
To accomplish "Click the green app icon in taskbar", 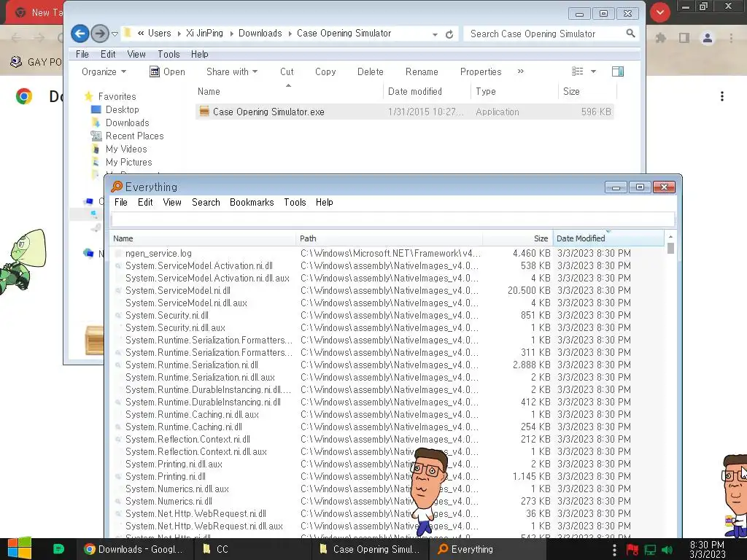I will pos(58,549).
